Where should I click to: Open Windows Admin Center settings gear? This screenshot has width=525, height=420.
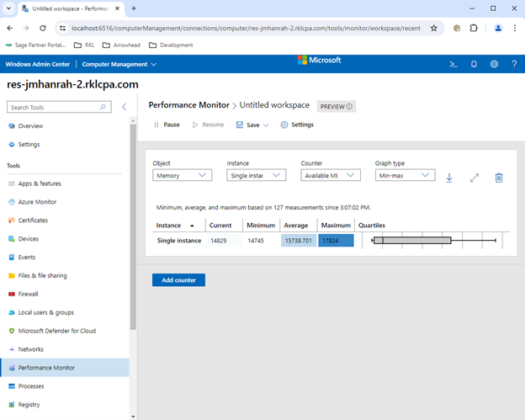[494, 64]
